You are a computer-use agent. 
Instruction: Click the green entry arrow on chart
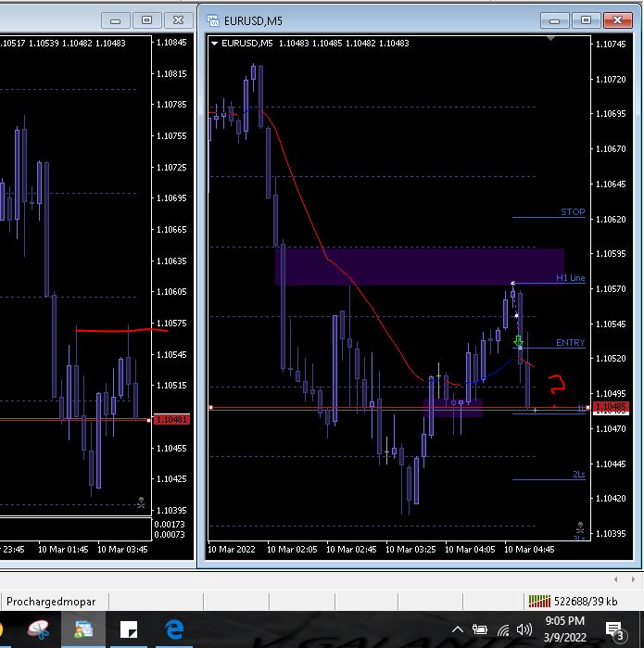(x=518, y=341)
